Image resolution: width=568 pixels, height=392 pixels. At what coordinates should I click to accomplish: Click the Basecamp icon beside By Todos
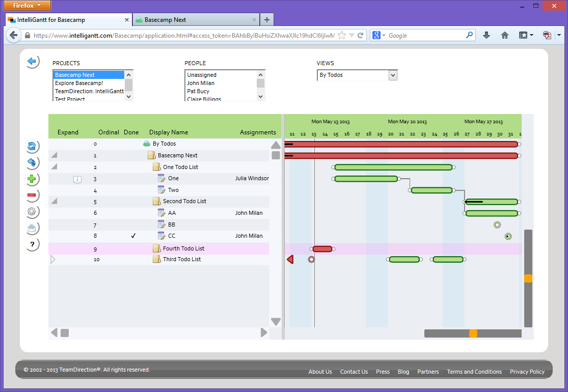pyautogui.click(x=147, y=144)
